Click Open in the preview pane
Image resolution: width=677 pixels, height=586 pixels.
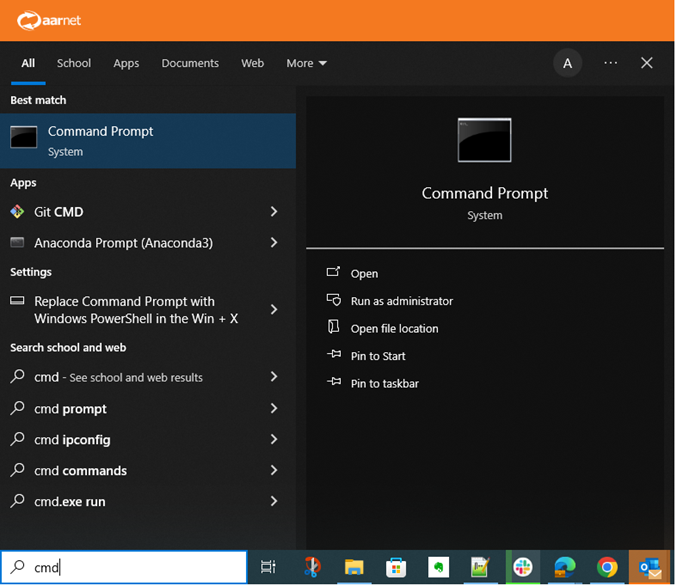[364, 273]
